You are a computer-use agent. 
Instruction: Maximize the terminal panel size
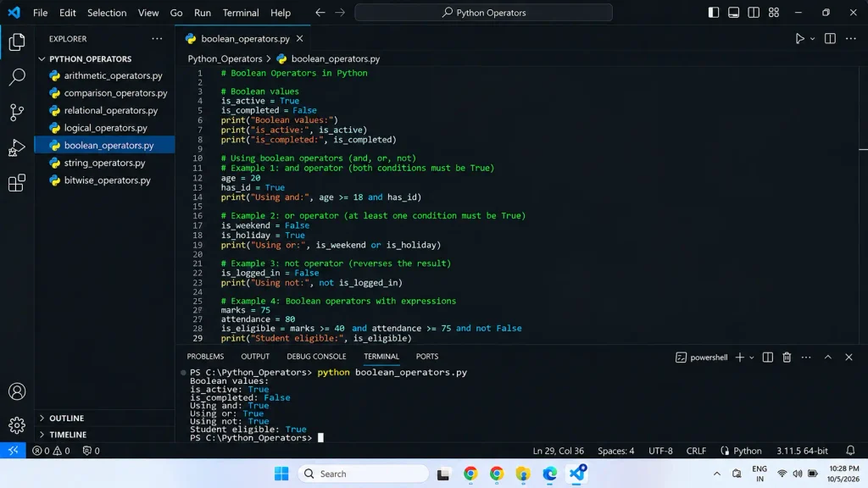coord(827,358)
